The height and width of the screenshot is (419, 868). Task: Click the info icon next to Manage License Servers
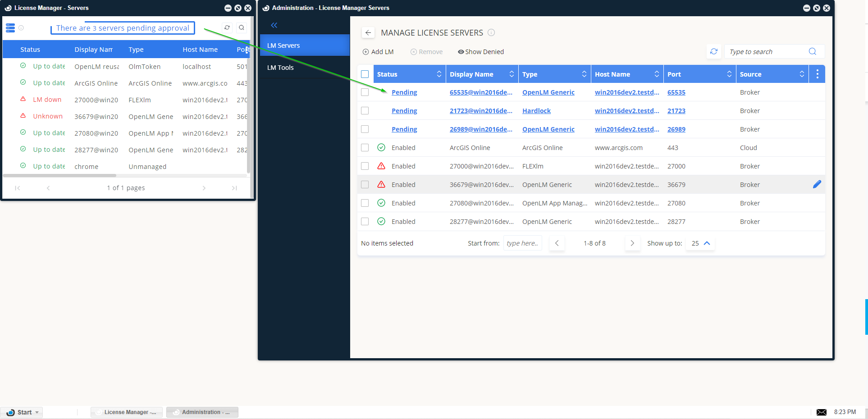(491, 32)
